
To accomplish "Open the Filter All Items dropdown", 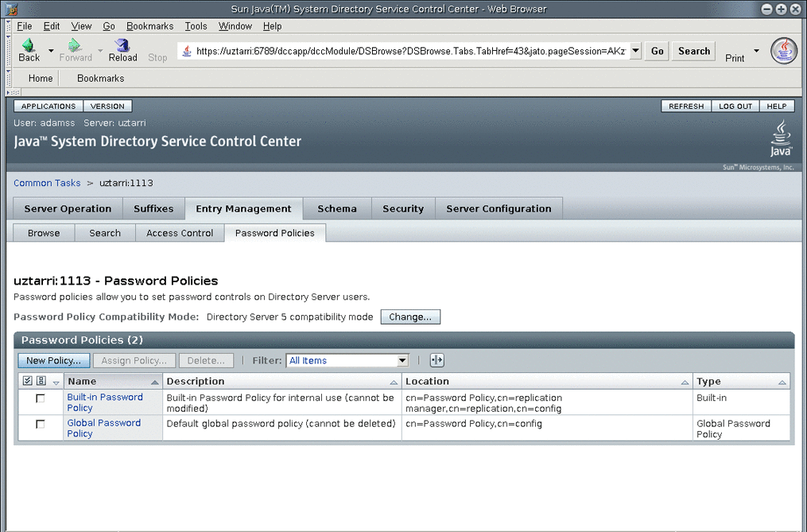I will click(x=347, y=360).
